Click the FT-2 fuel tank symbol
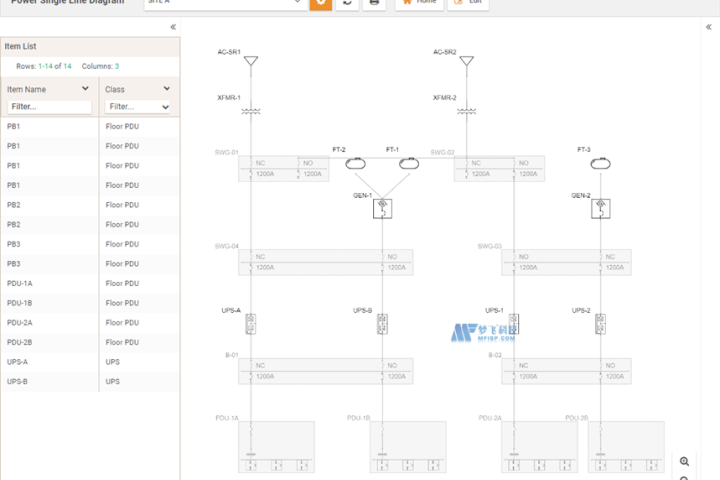The height and width of the screenshot is (480, 720). [x=353, y=163]
